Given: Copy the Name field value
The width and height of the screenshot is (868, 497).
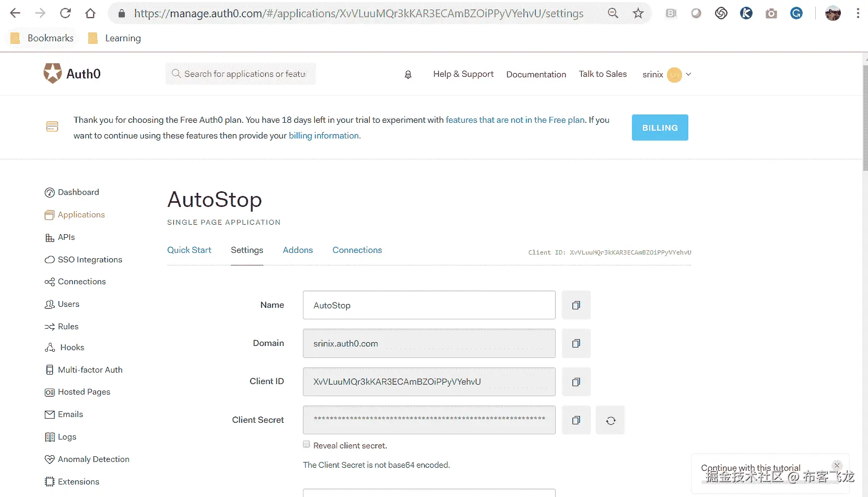Looking at the screenshot, I should pyautogui.click(x=576, y=305).
